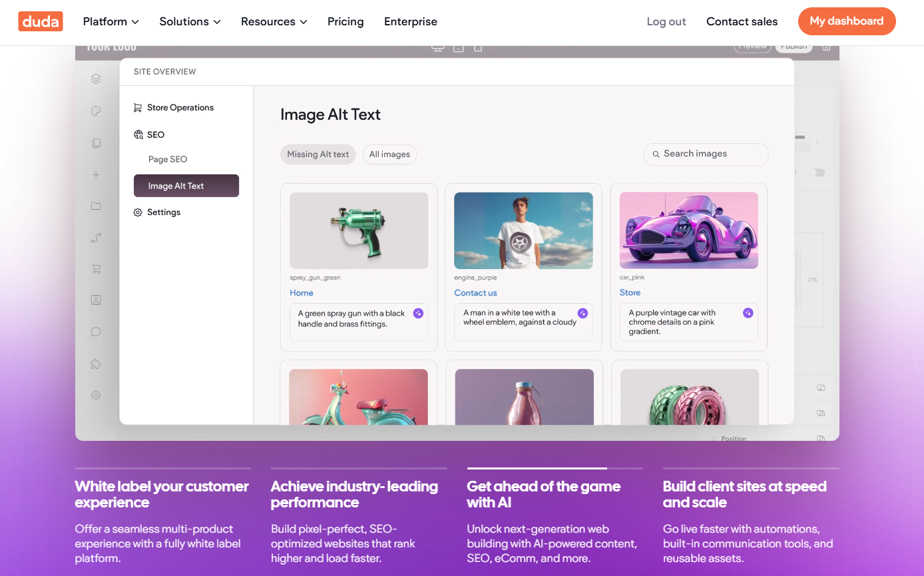Open the membership person icon in sidebar
Screen dimensions: 924x576
(x=96, y=300)
